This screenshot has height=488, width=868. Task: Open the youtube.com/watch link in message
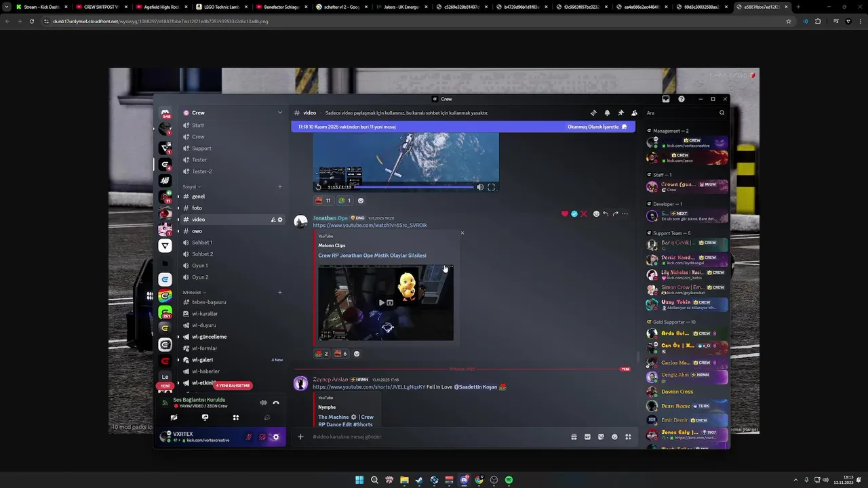(370, 225)
